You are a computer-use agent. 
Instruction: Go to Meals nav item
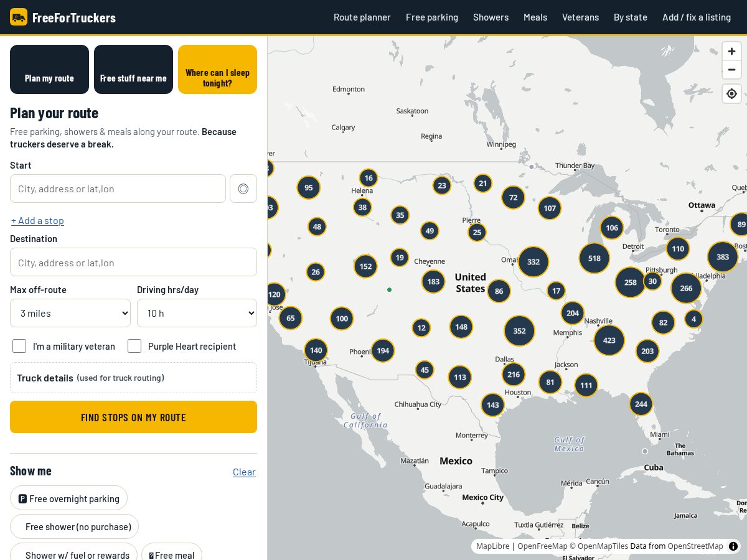(535, 17)
